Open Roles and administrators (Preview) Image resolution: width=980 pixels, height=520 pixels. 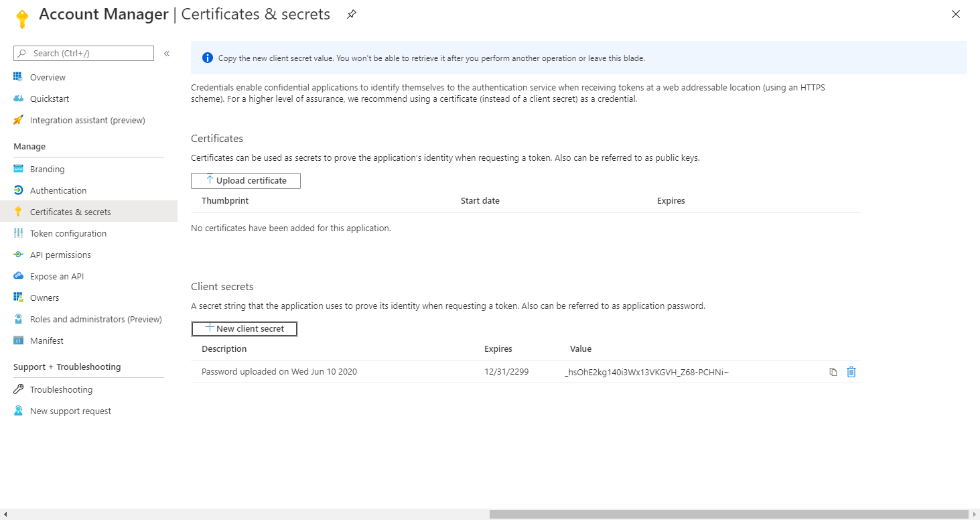(96, 319)
